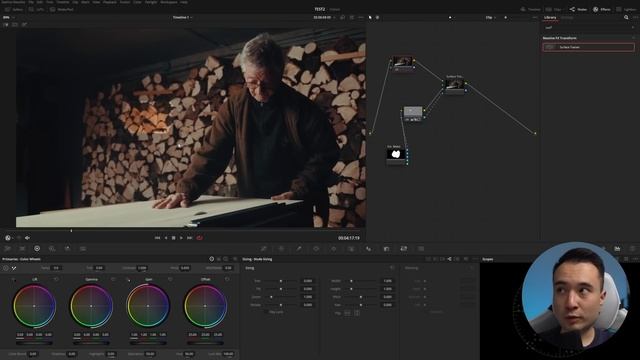The width and height of the screenshot is (640, 360).
Task: Open the Workspace menu
Action: (169, 2)
